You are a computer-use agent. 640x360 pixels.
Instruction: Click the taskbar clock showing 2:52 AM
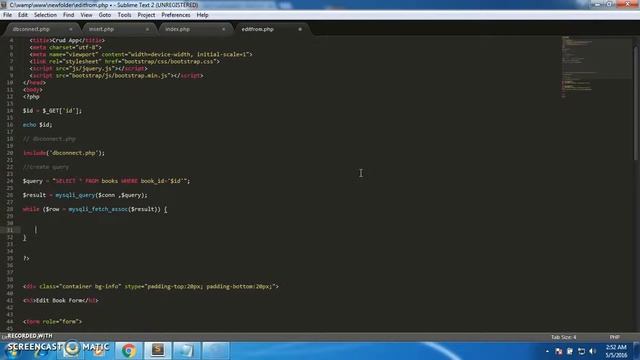616,351
